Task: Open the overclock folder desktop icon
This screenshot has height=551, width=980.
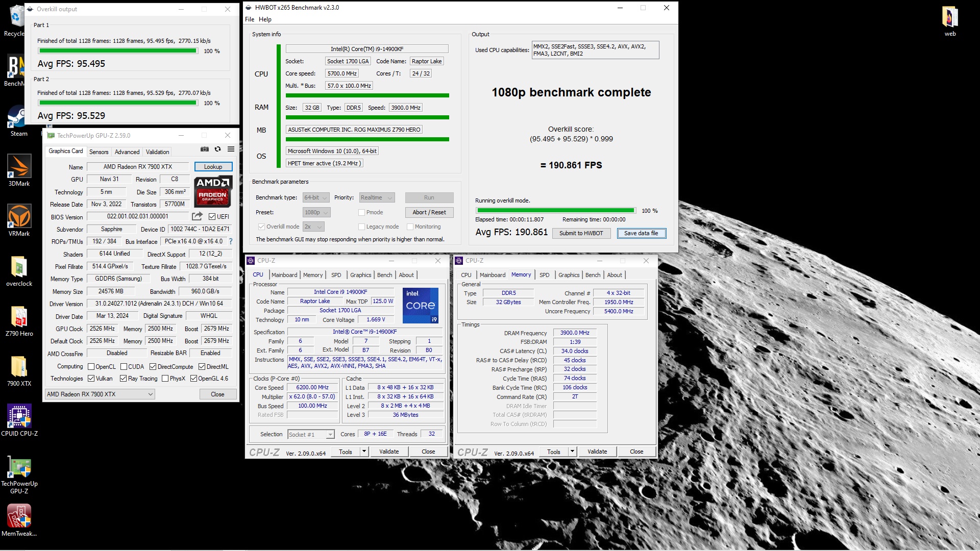Action: (x=19, y=271)
